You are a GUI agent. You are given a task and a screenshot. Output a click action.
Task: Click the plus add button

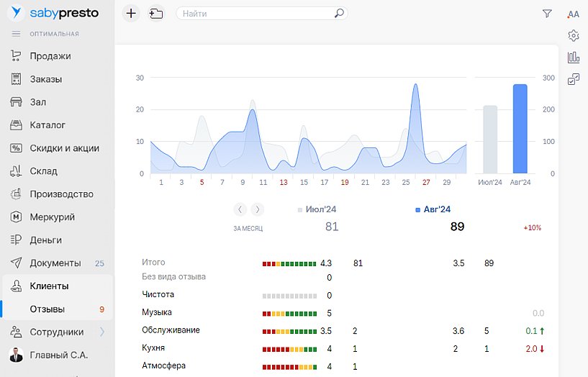pyautogui.click(x=130, y=13)
